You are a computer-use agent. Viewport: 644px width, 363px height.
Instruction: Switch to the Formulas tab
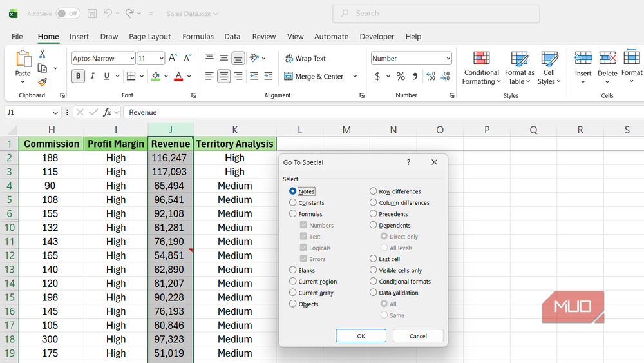tap(198, 37)
